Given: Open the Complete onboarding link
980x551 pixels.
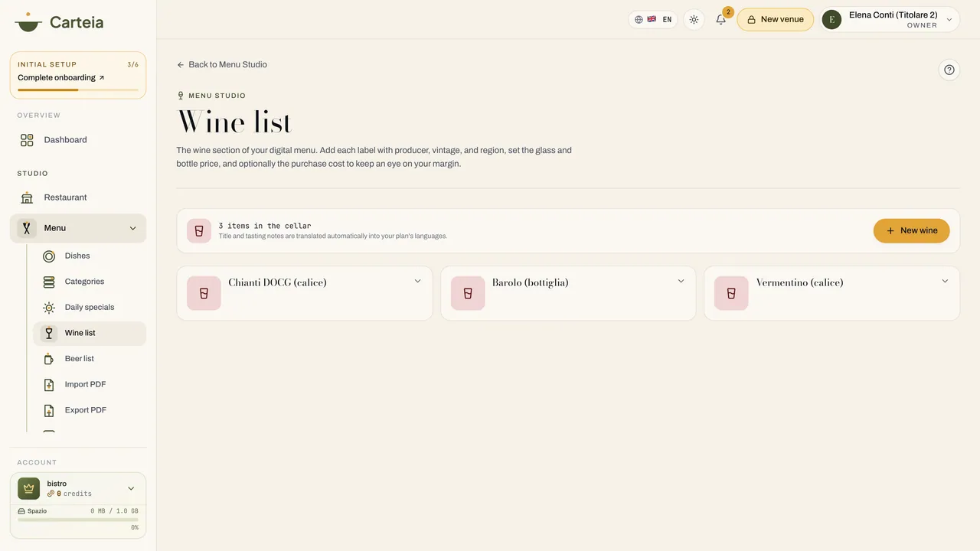Looking at the screenshot, I should pyautogui.click(x=61, y=78).
